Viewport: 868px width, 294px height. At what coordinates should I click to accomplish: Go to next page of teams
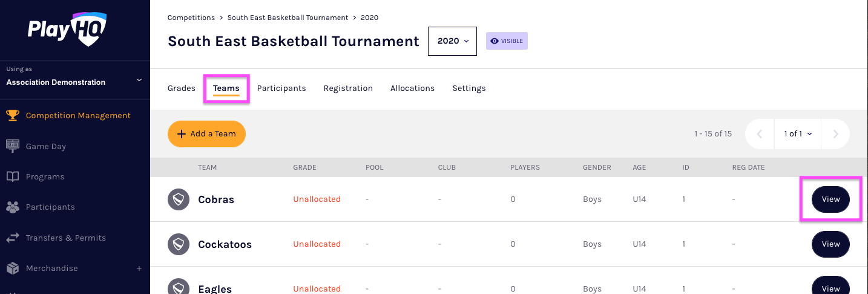(x=835, y=134)
